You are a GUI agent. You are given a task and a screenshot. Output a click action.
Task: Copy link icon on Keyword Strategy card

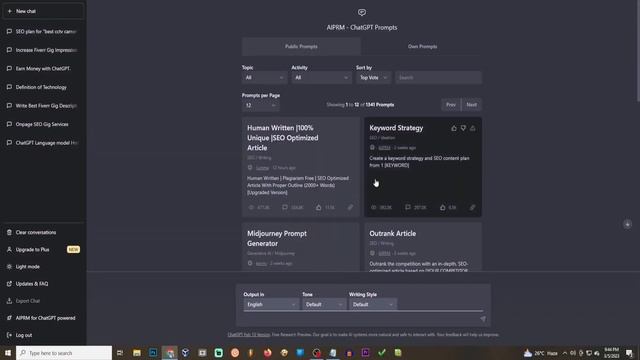[472, 207]
